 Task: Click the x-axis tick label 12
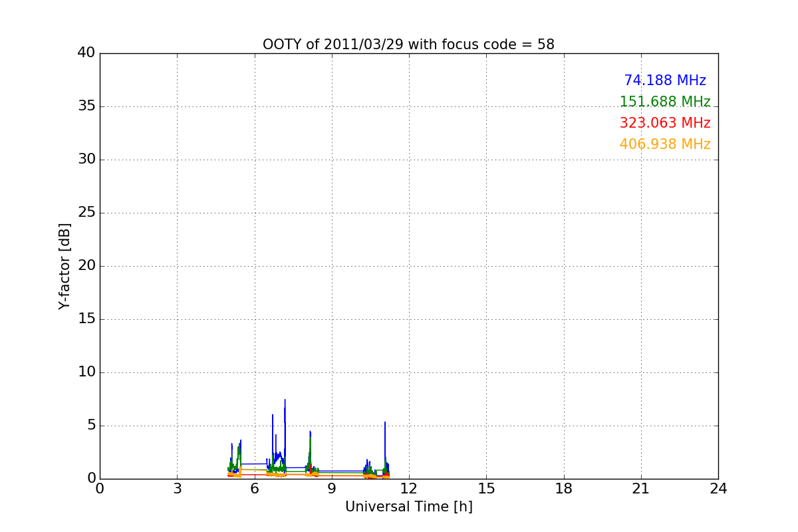tap(409, 489)
